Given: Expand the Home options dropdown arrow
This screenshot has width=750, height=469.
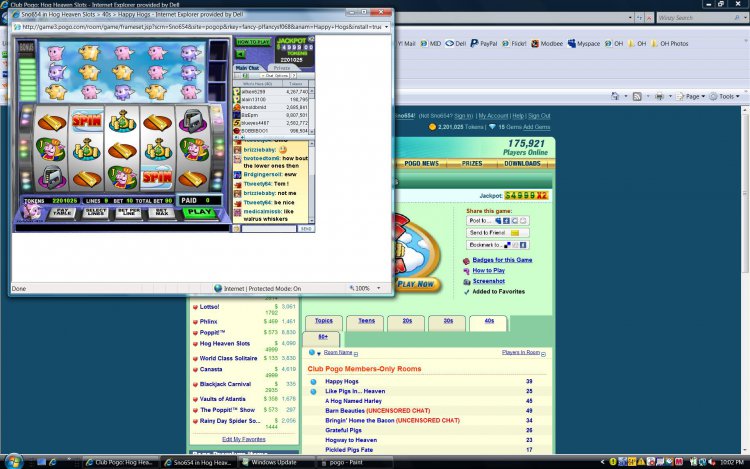Looking at the screenshot, I should 626,96.
